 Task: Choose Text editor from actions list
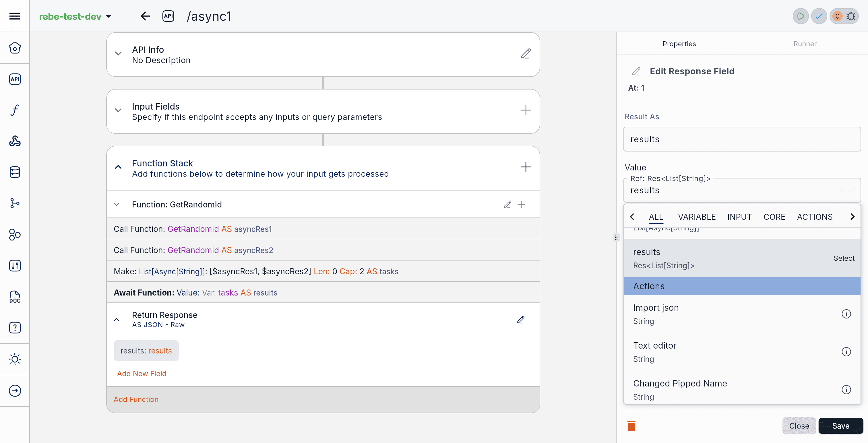742,351
